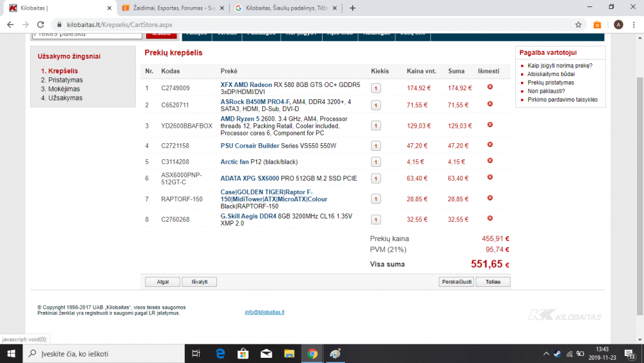Image resolution: width=644 pixels, height=363 pixels.
Task: Switch to Kilobaitas Šiaulių padalinys Google tab
Action: pyautogui.click(x=285, y=8)
